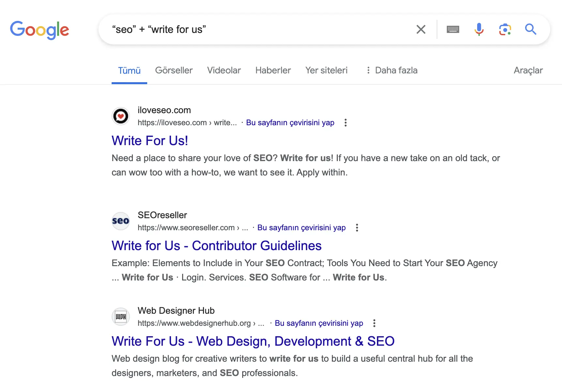Open the Write For Us! result
This screenshot has height=392, width=562.
tap(150, 141)
